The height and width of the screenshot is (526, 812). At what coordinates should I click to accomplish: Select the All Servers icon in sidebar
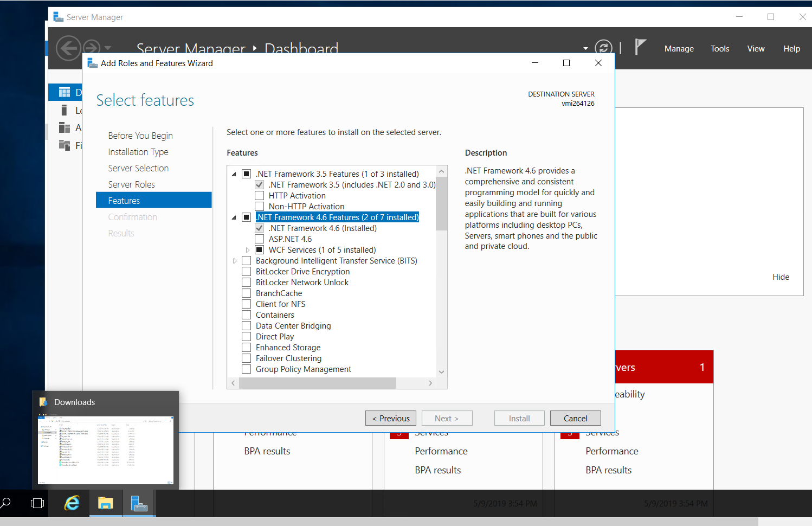point(65,128)
